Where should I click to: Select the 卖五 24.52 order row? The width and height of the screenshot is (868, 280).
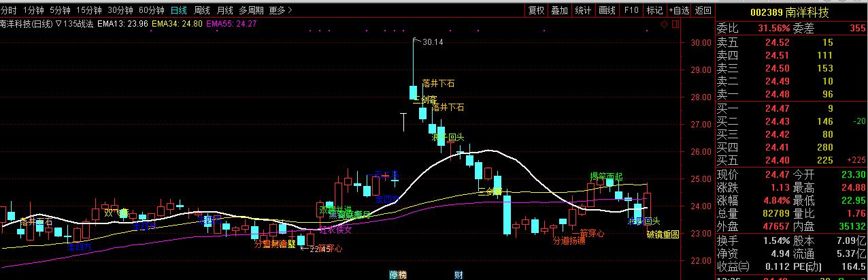point(792,42)
